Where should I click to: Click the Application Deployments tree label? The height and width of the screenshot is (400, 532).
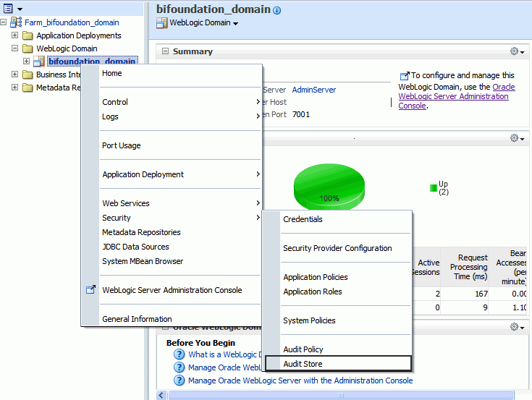click(79, 35)
